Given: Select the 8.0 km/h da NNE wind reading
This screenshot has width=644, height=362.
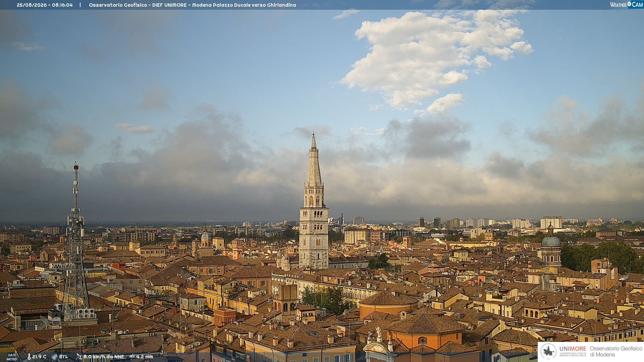Looking at the screenshot, I should click(x=104, y=357).
